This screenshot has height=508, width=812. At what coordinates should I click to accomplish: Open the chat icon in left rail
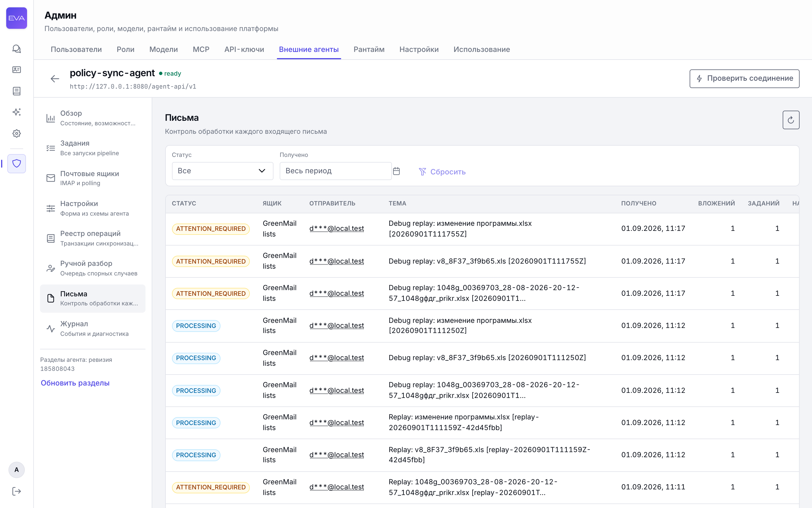click(16, 49)
